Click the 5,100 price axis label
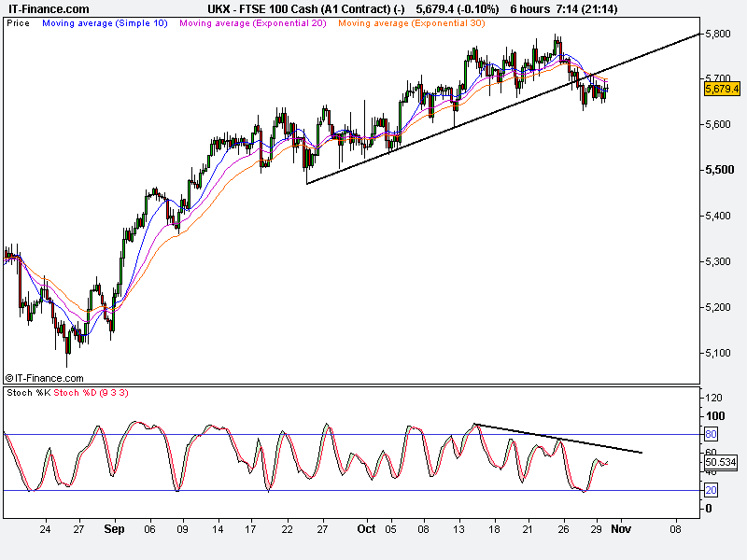Screen dimensions: 747x560 717,353
